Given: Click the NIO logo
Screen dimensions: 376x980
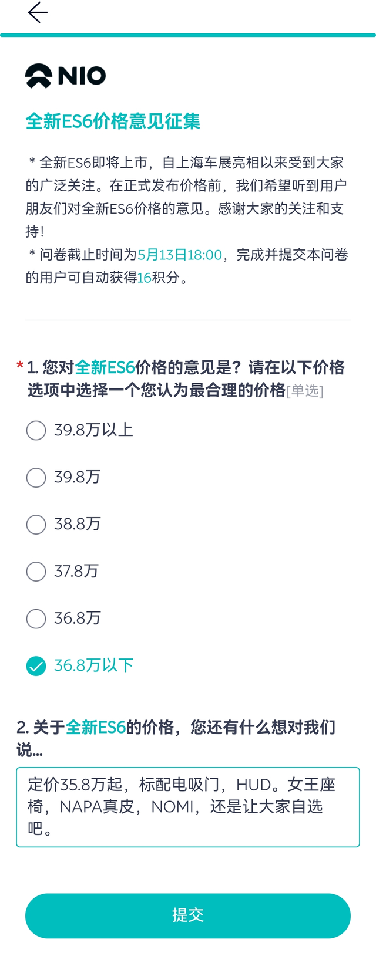Looking at the screenshot, I should pos(65,75).
